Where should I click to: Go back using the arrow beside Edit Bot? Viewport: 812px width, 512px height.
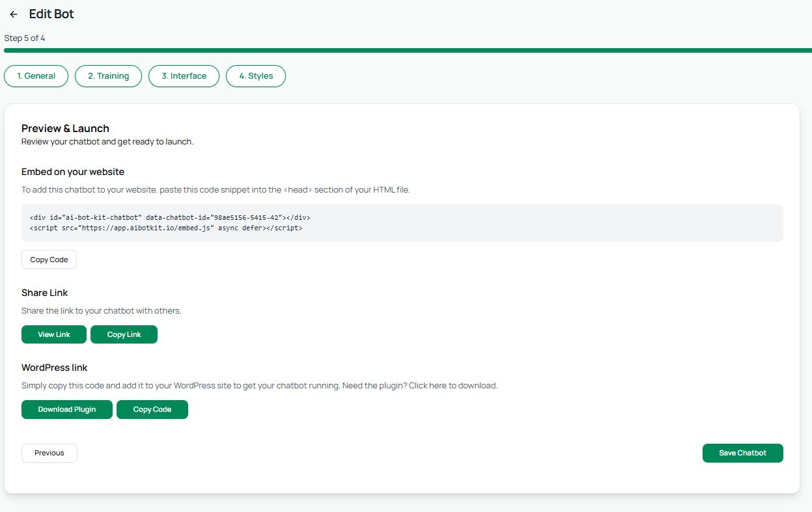point(14,14)
